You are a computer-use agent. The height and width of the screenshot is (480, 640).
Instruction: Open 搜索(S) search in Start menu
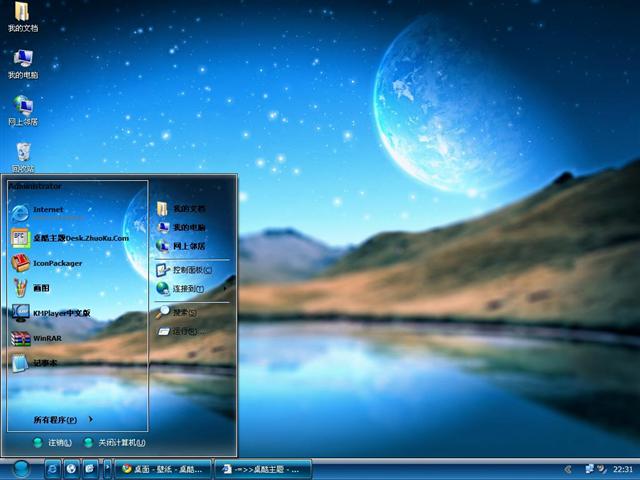[x=176, y=312]
